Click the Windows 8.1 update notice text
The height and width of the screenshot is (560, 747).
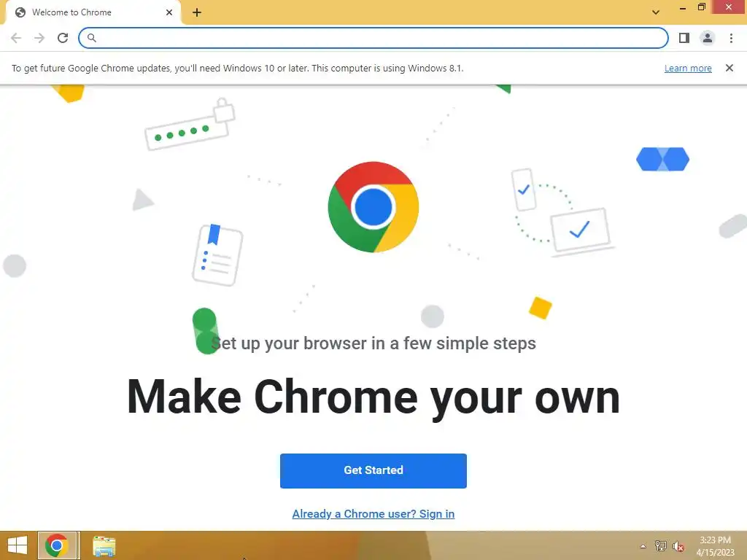237,68
